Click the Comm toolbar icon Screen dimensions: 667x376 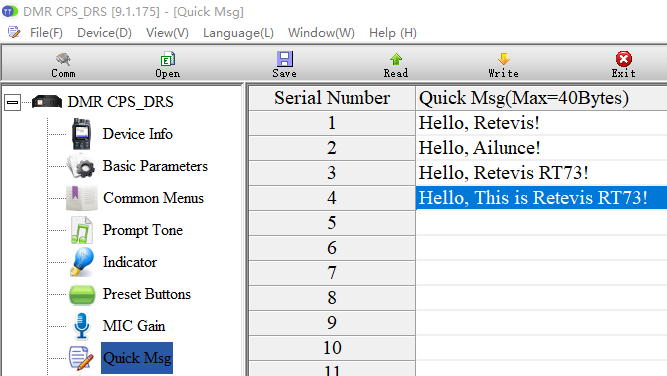click(x=63, y=59)
